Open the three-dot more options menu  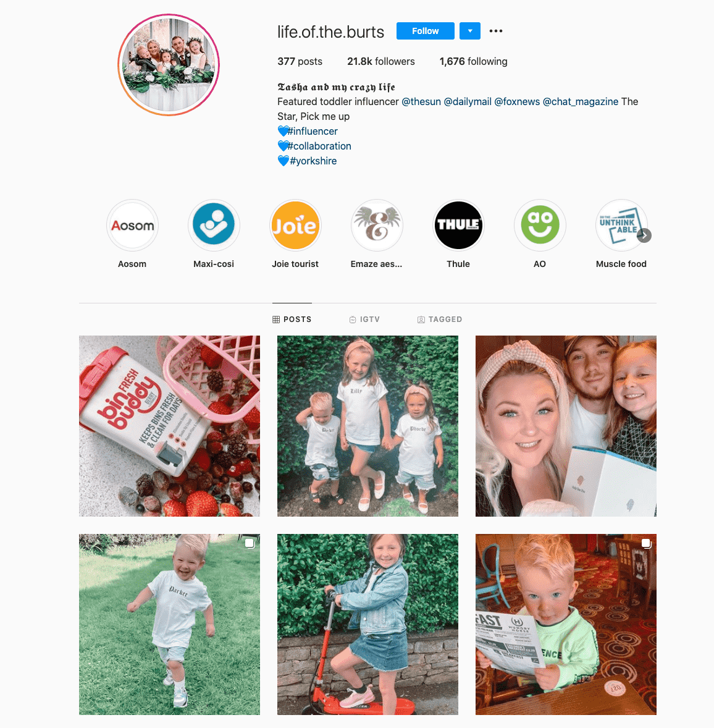click(496, 31)
